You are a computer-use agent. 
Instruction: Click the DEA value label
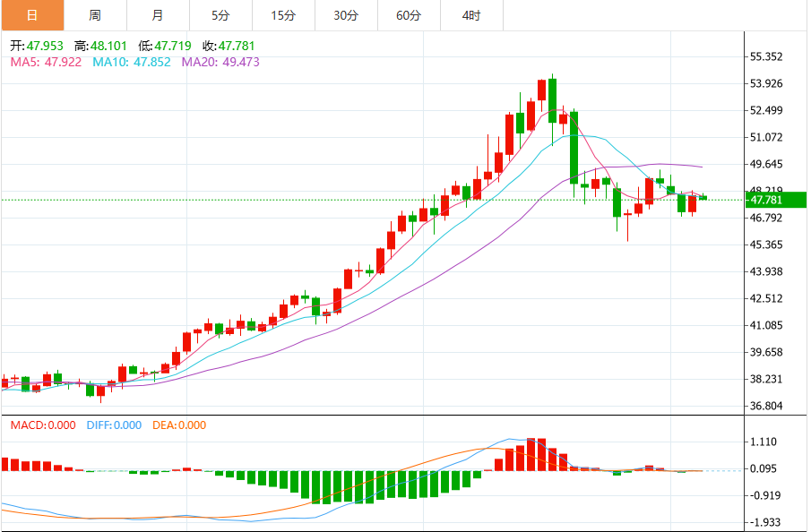pos(179,425)
